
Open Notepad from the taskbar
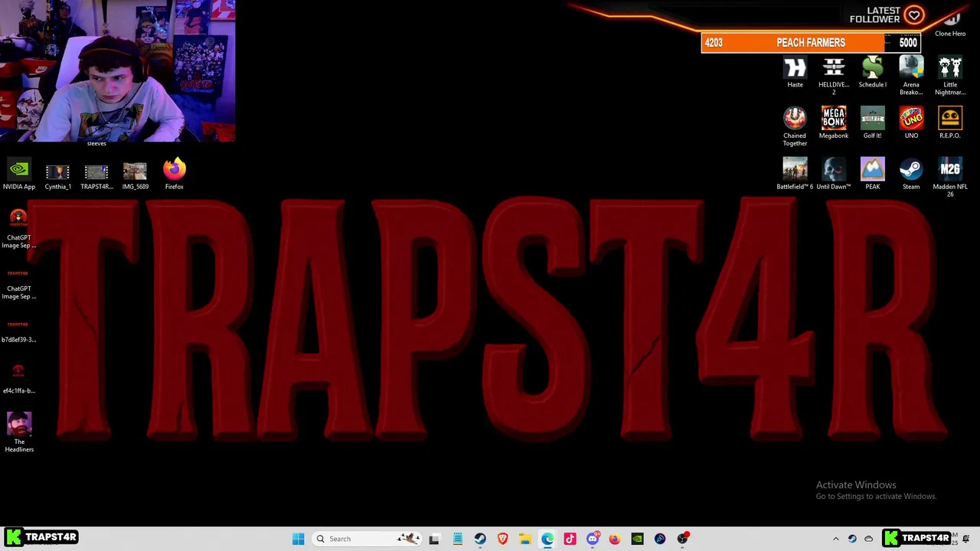[457, 539]
